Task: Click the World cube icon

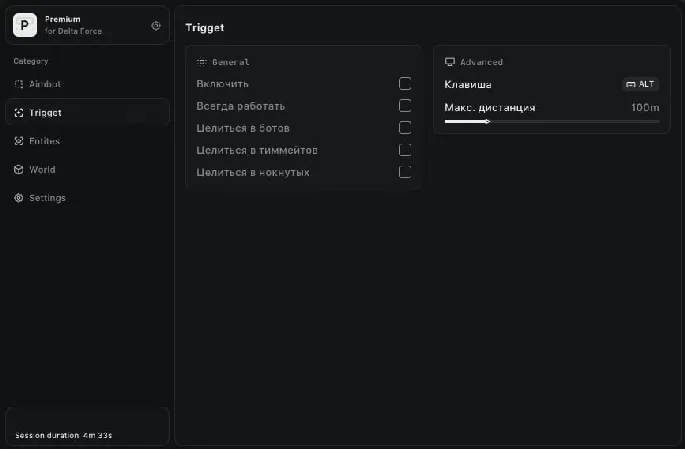Action: (x=19, y=169)
